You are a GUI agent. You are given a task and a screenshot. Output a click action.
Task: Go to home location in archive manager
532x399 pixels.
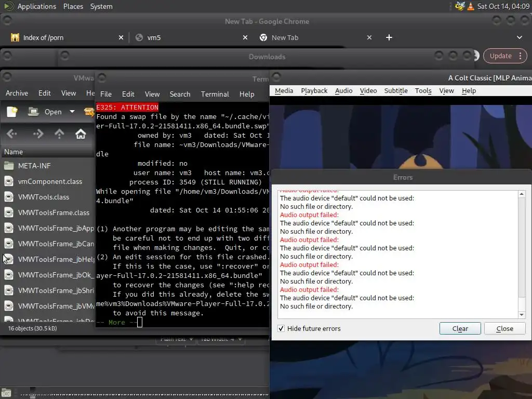pos(81,134)
